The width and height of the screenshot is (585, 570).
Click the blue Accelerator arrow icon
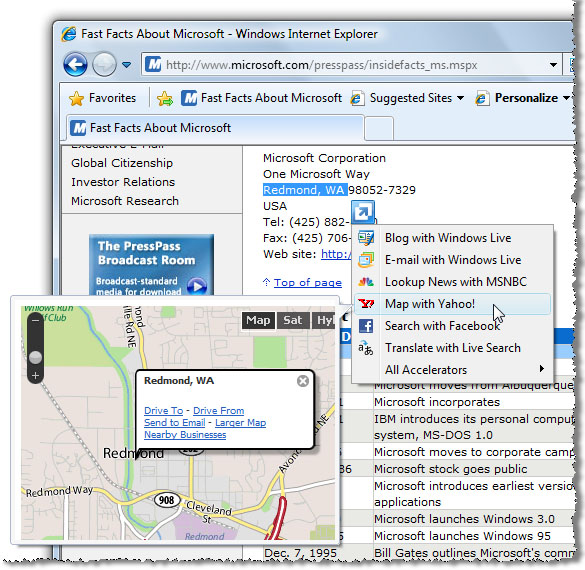pyautogui.click(x=363, y=212)
